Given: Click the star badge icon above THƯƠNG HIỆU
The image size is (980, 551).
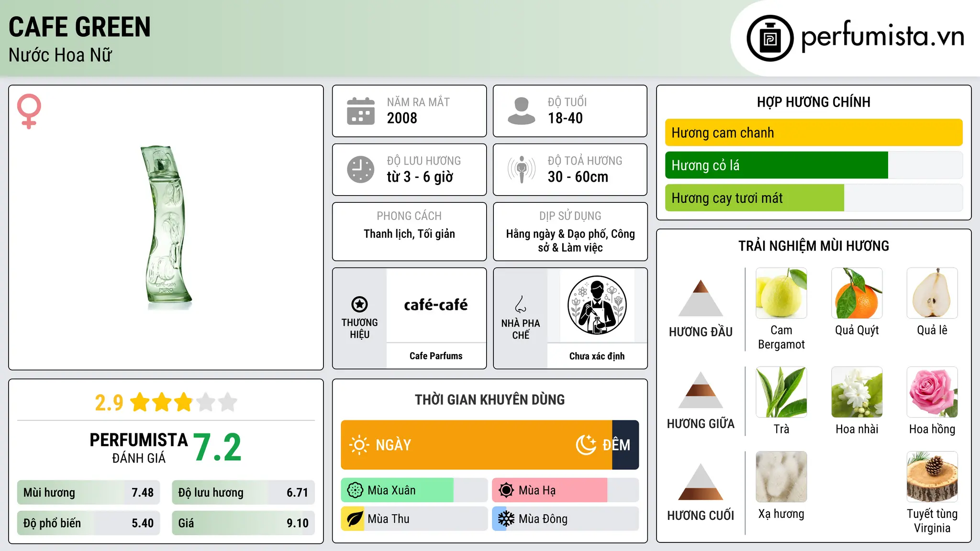Looking at the screenshot, I should pyautogui.click(x=359, y=304).
